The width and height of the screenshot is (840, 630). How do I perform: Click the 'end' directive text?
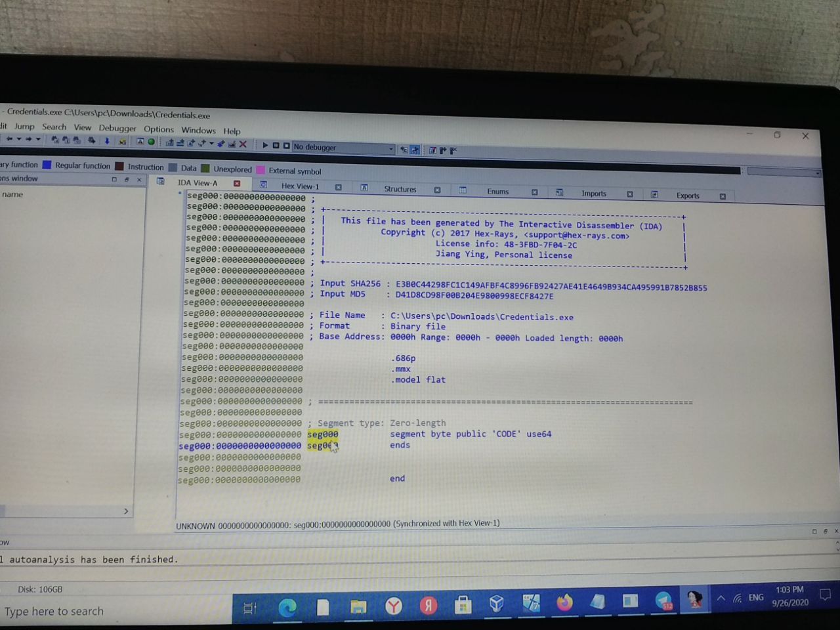point(397,478)
